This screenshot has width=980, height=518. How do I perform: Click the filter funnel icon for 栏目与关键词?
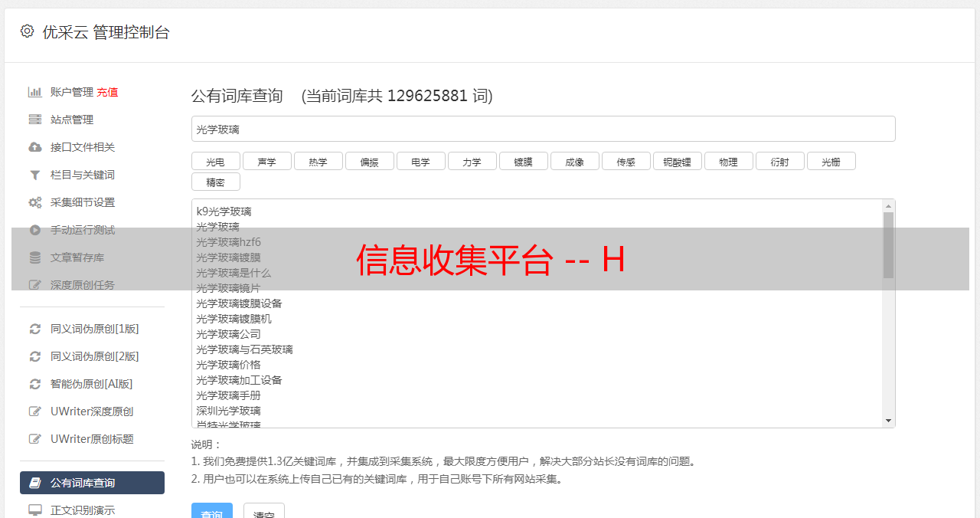click(35, 175)
